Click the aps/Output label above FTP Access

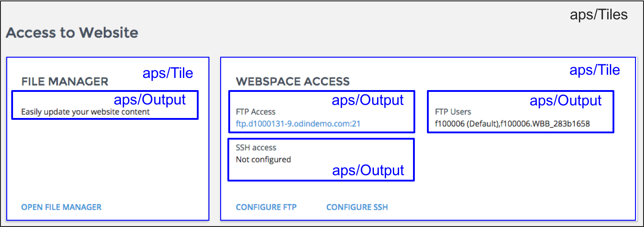click(x=368, y=100)
